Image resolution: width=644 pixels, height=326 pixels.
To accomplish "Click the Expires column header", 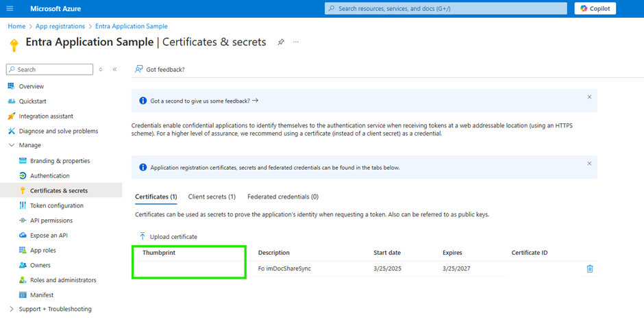I will (x=452, y=253).
